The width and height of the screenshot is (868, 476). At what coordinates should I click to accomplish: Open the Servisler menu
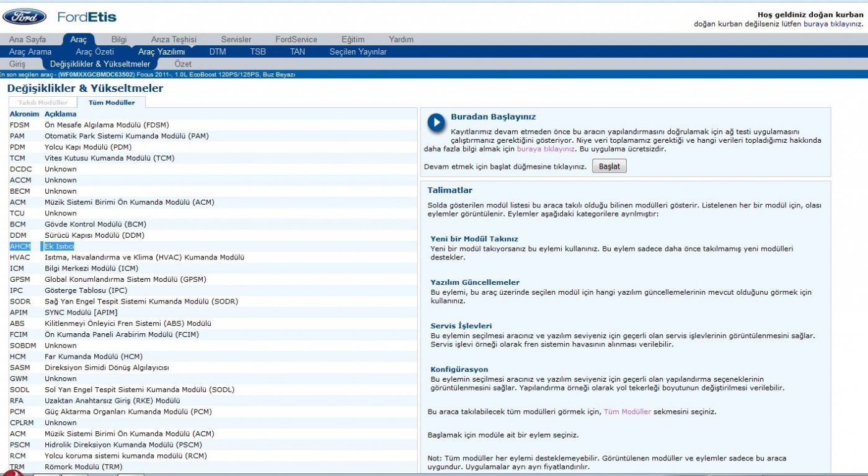click(236, 39)
